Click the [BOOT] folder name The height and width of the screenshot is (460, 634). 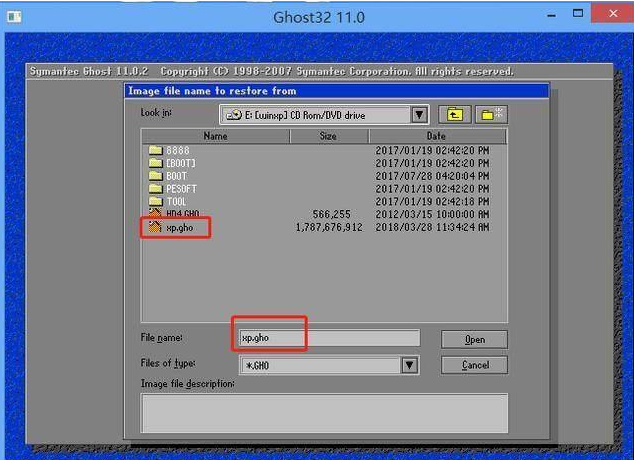[181, 163]
